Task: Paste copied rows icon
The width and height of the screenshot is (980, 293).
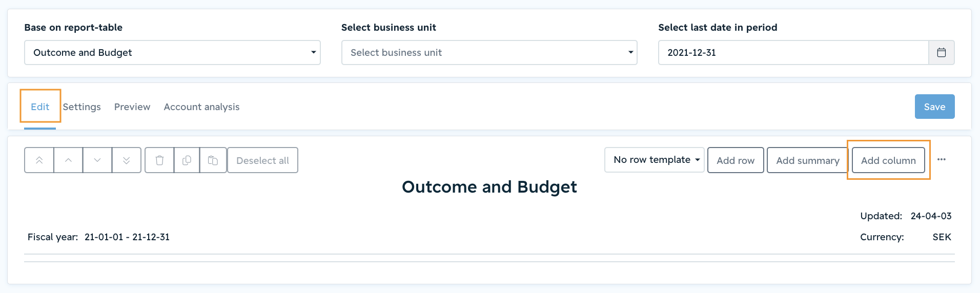Action: point(213,160)
